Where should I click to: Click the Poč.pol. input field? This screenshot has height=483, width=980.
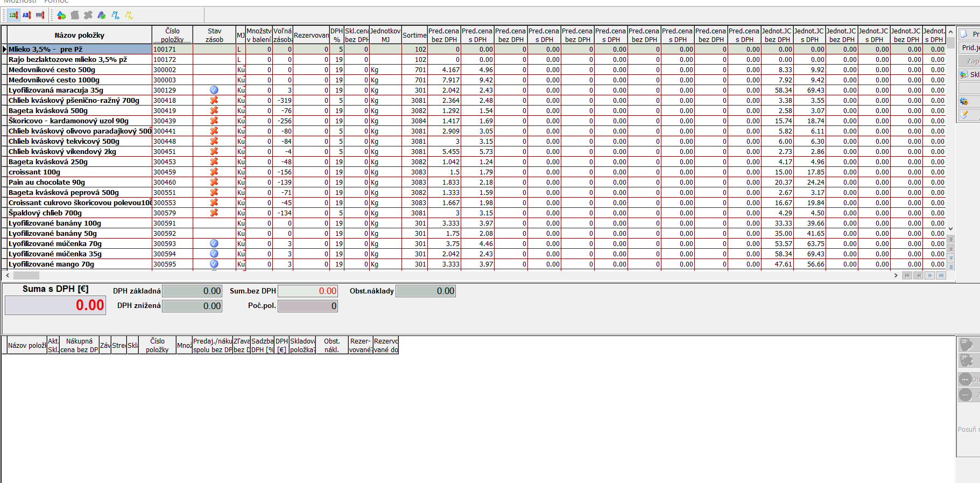pyautogui.click(x=307, y=306)
